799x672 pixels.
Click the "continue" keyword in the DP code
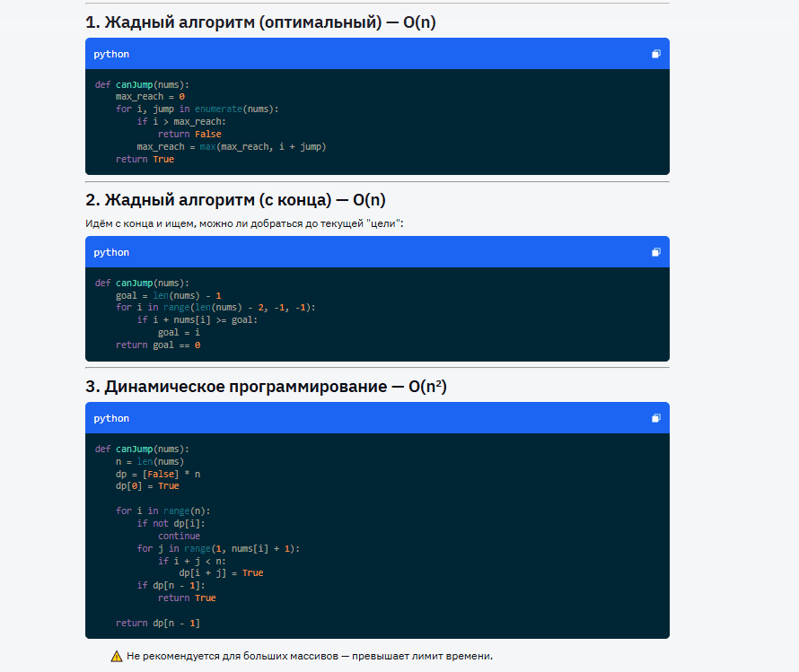coord(179,537)
